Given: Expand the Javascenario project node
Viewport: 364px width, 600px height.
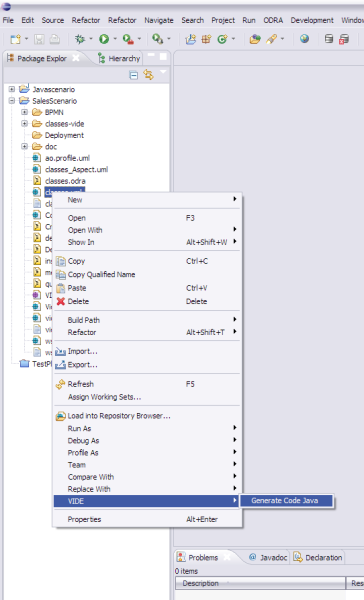Looking at the screenshot, I should [12, 89].
